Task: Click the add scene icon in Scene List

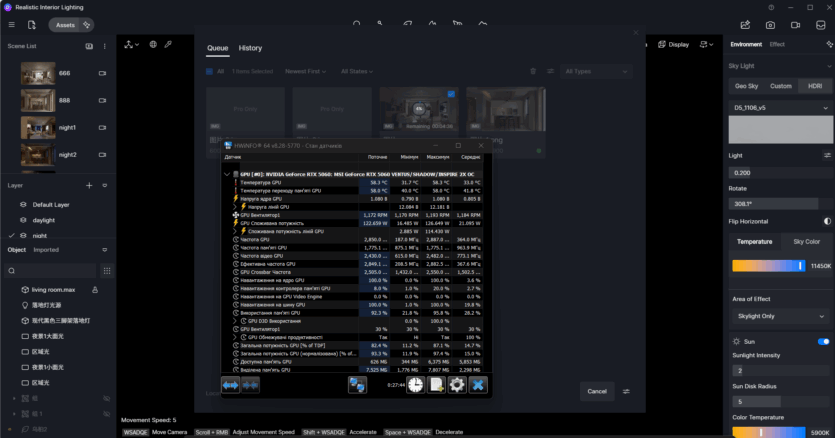Action: click(x=89, y=46)
